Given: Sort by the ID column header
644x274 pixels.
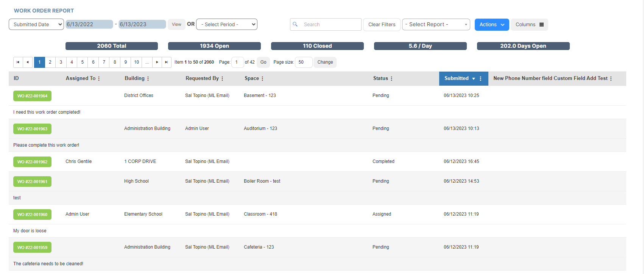Looking at the screenshot, I should point(16,78).
